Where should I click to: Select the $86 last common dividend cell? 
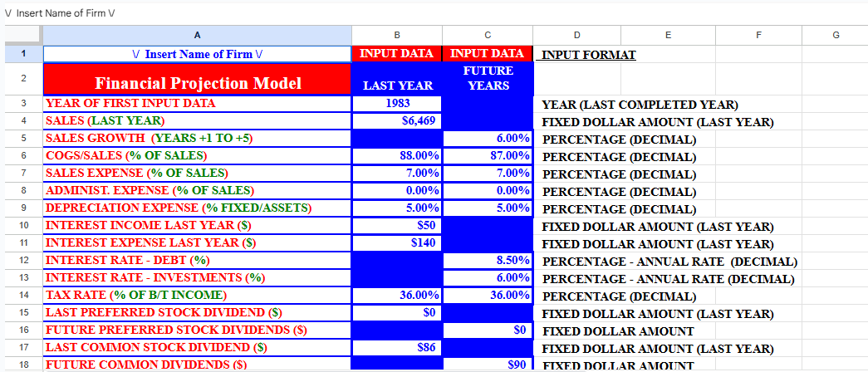396,348
